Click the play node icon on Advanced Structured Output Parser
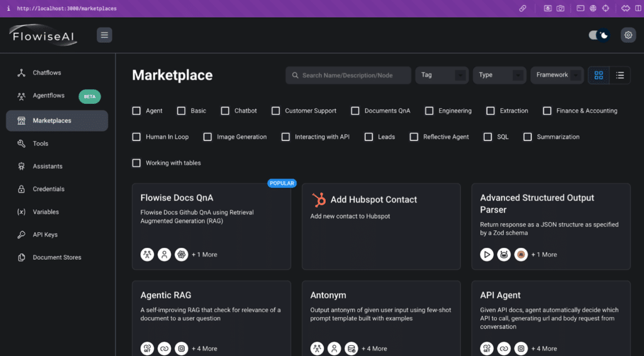Image resolution: width=644 pixels, height=356 pixels. (x=487, y=255)
